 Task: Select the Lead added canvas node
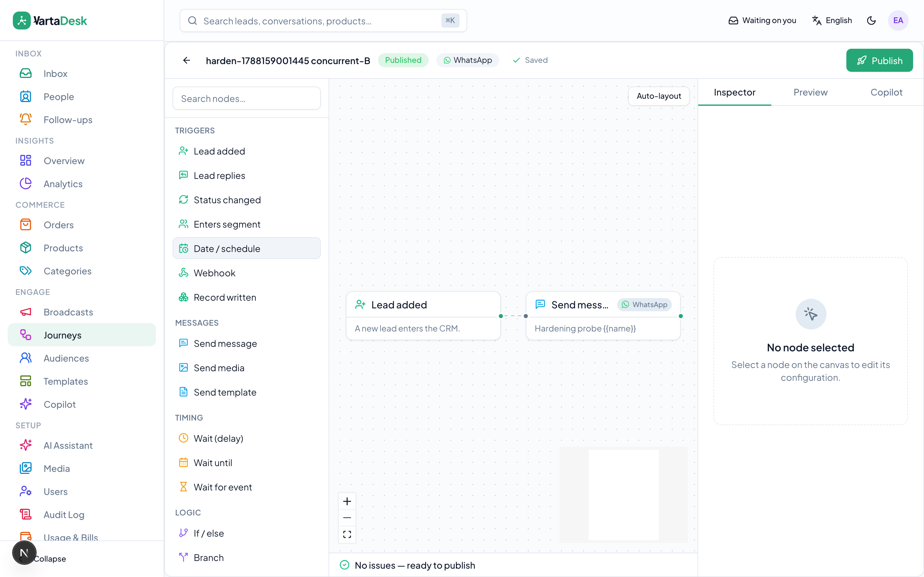tap(423, 316)
